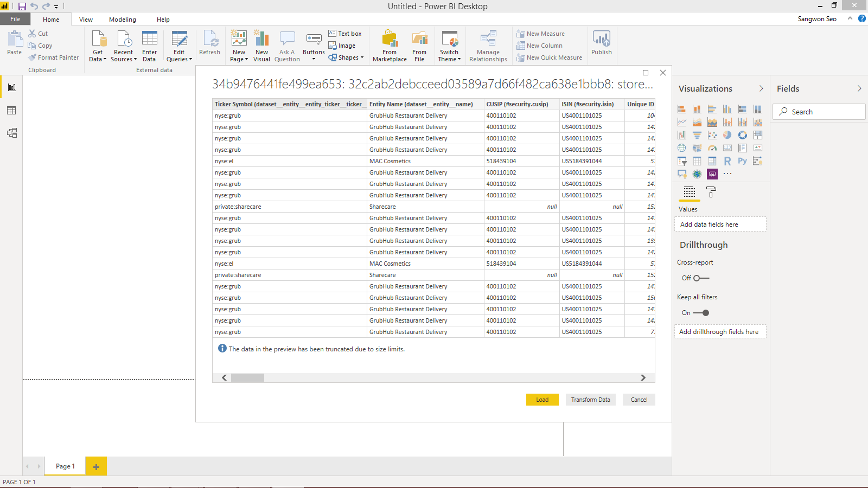Viewport: 868px width, 488px height.
Task: Click the horizontal scrollbar thumb in preview
Action: (x=247, y=377)
